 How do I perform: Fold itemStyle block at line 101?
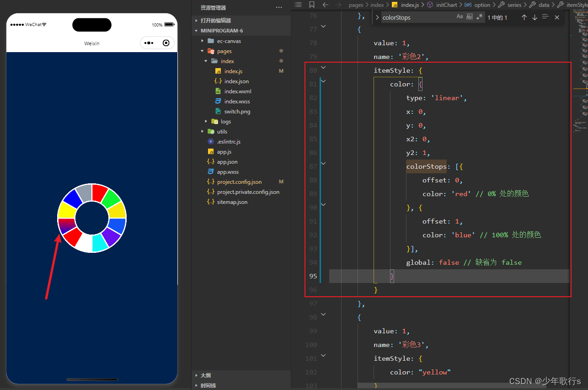(x=323, y=355)
